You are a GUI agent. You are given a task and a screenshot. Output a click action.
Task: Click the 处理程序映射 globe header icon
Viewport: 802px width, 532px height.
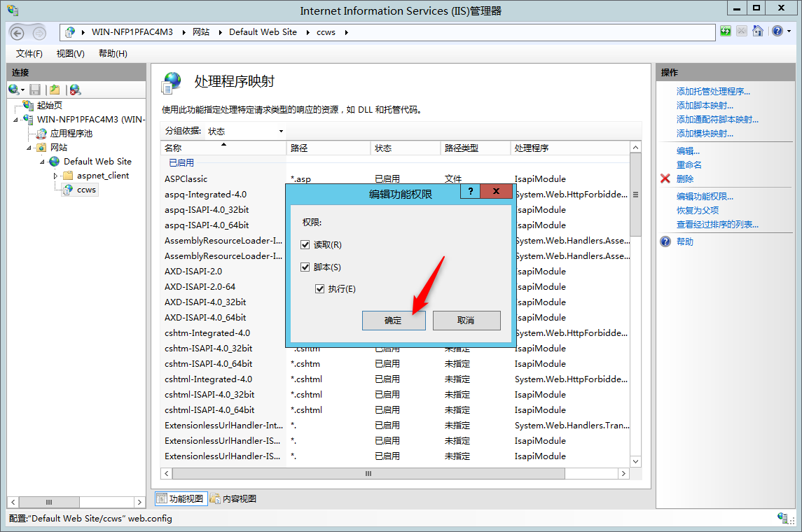tap(172, 83)
